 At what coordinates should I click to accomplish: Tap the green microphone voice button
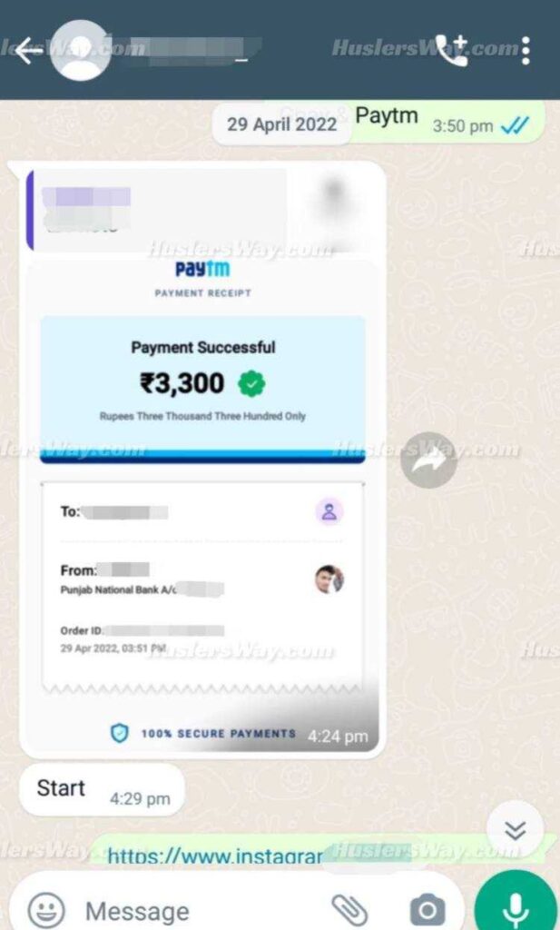(x=516, y=905)
